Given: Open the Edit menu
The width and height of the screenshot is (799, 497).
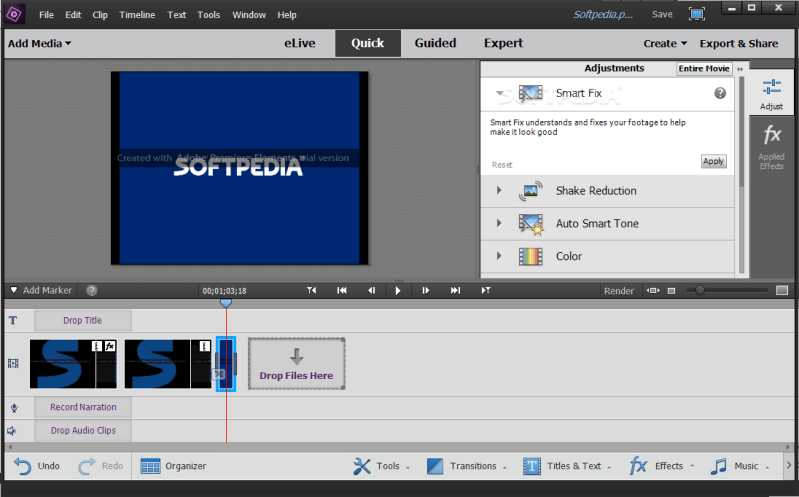Looking at the screenshot, I should (x=73, y=15).
